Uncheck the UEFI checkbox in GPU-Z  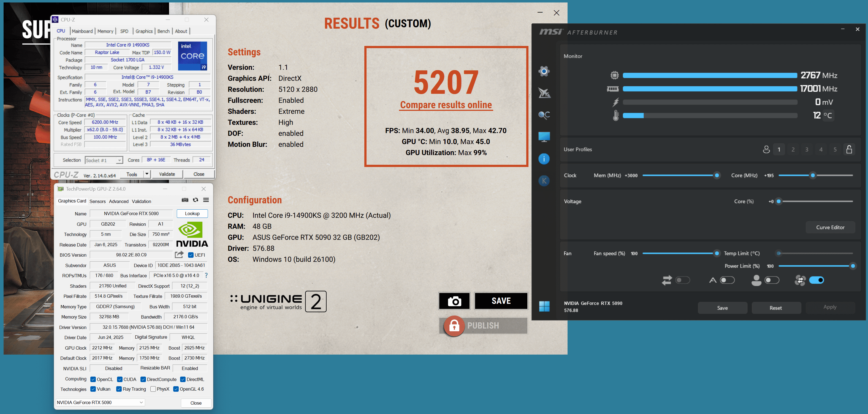[191, 255]
